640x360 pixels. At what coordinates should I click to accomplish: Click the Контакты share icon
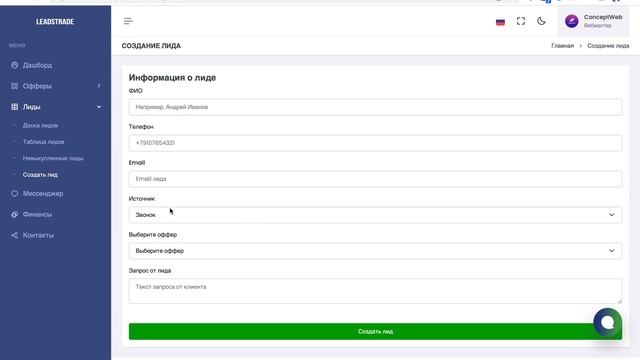[x=15, y=235]
